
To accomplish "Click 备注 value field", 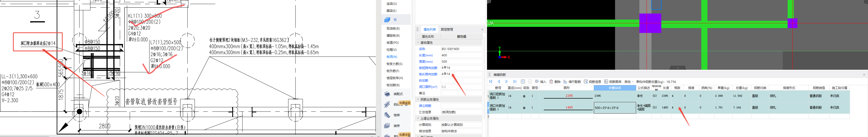I will (x=461, y=93).
